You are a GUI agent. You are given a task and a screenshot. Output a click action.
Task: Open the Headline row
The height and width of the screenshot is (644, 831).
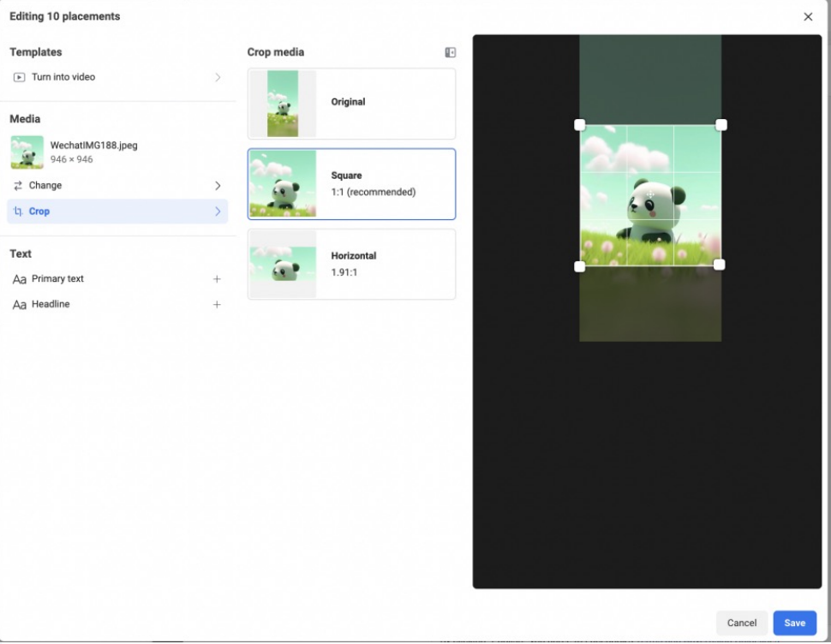pos(117,305)
